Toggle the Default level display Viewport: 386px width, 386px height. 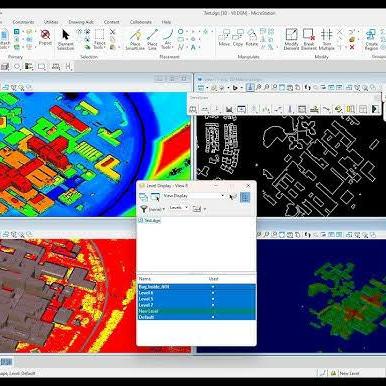(197, 317)
